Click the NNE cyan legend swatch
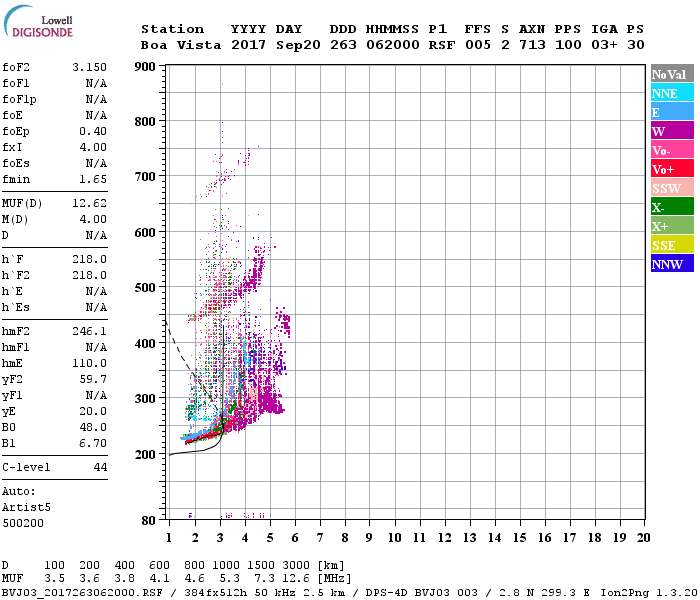 [672, 93]
